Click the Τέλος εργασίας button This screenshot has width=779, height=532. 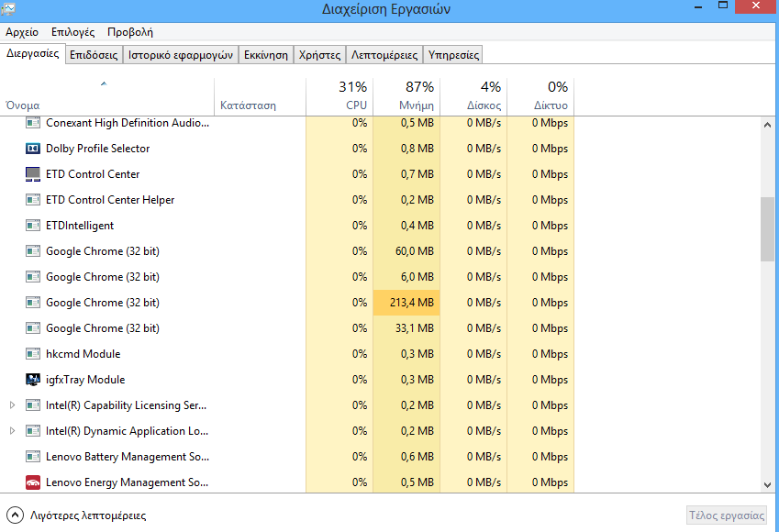727,515
